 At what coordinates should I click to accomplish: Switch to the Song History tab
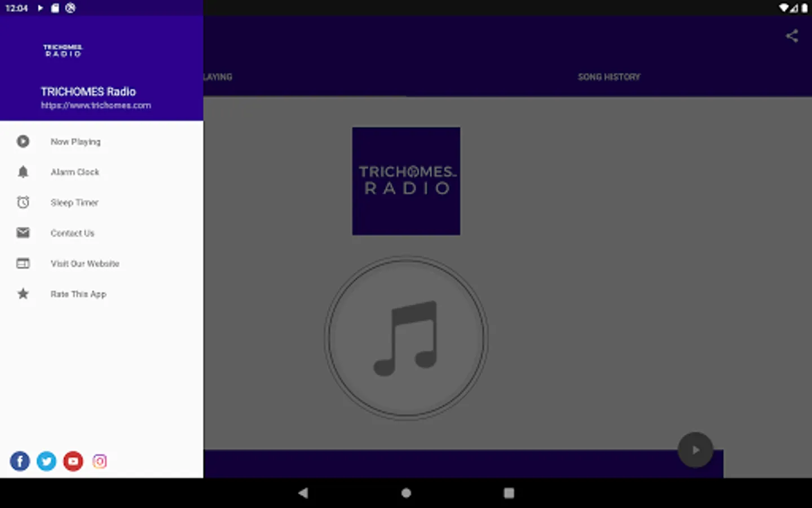(609, 77)
